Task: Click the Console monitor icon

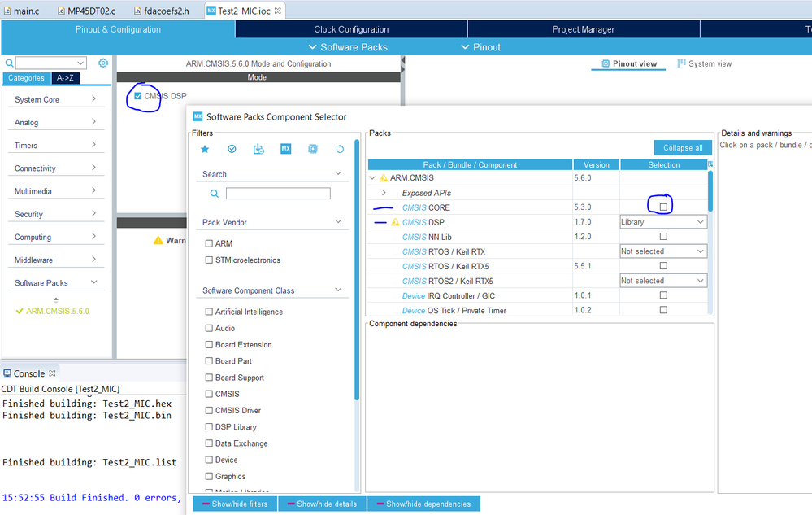Action: [x=7, y=373]
